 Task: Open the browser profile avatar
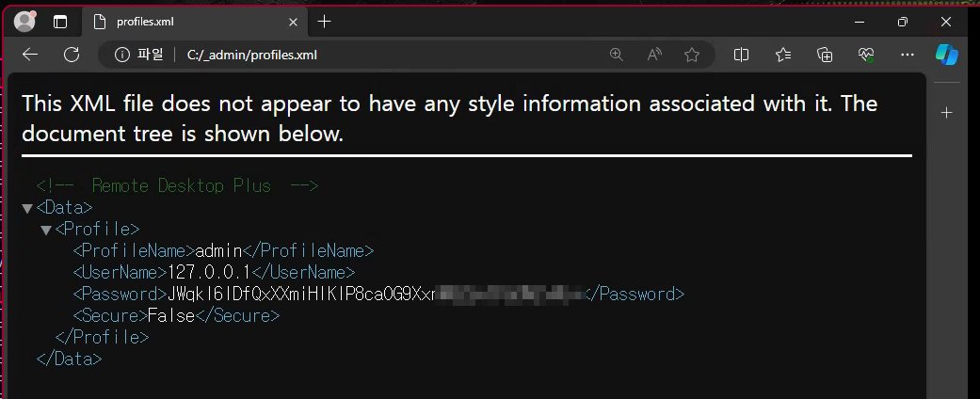click(x=25, y=22)
